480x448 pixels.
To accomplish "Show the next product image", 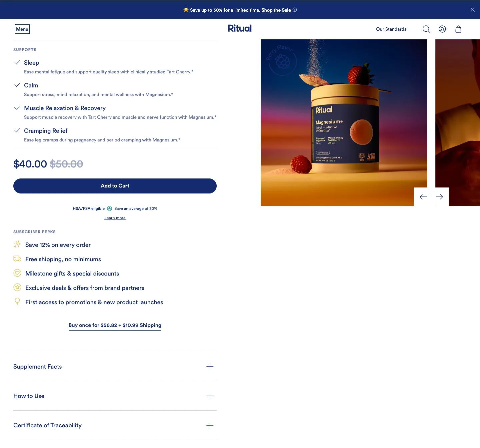I will (x=439, y=197).
